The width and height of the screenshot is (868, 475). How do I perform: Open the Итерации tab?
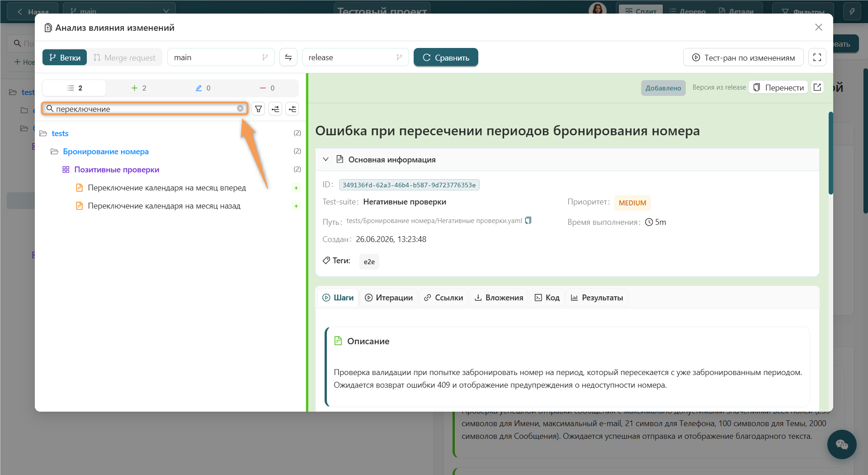click(x=389, y=298)
